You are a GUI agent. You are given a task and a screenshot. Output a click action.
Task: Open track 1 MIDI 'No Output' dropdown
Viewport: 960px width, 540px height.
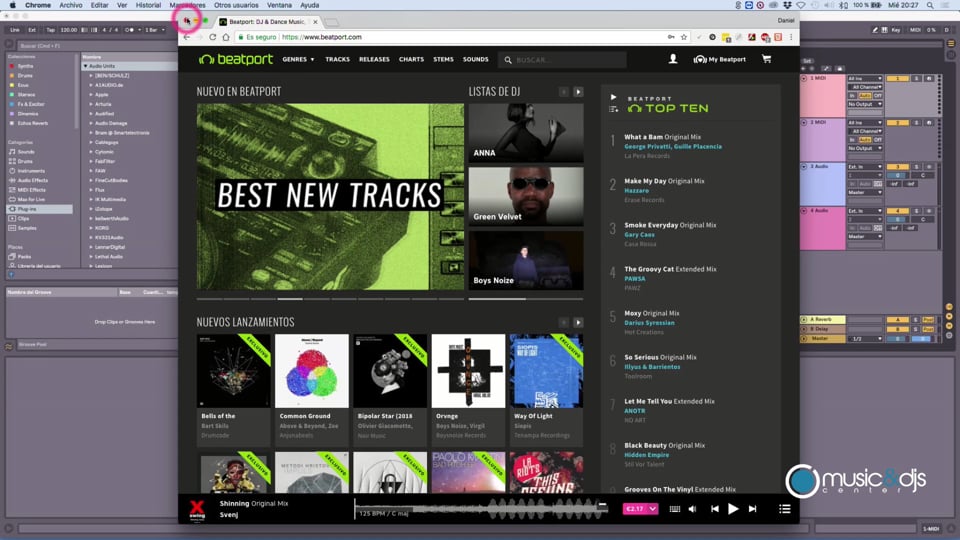[864, 105]
